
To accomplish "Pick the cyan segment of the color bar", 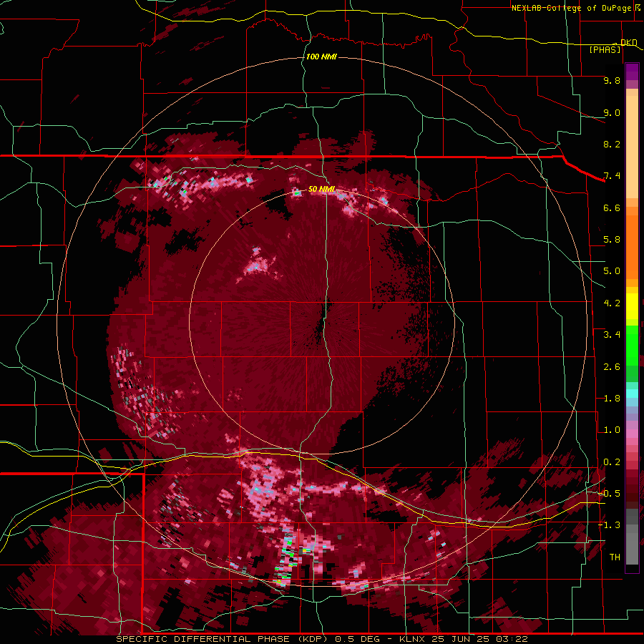I will point(632,394).
